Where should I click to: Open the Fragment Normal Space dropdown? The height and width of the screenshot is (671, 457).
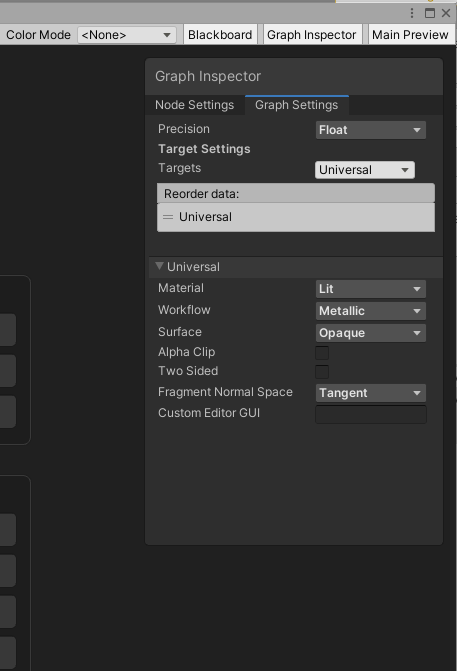coord(371,393)
